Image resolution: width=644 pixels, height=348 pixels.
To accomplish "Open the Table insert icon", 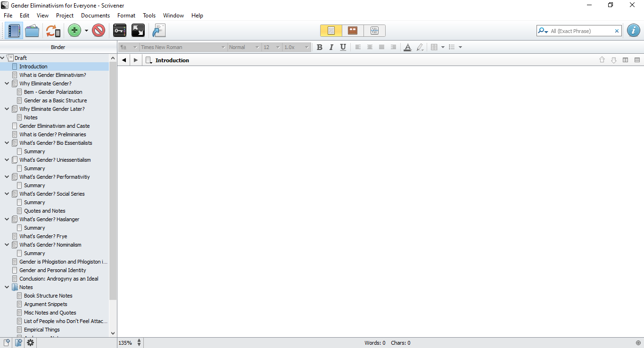I will click(x=434, y=47).
